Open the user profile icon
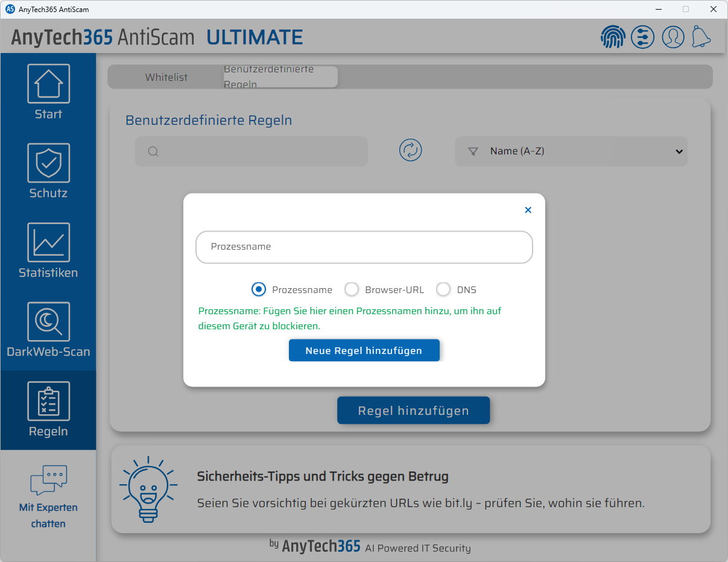The height and width of the screenshot is (562, 728). [673, 37]
